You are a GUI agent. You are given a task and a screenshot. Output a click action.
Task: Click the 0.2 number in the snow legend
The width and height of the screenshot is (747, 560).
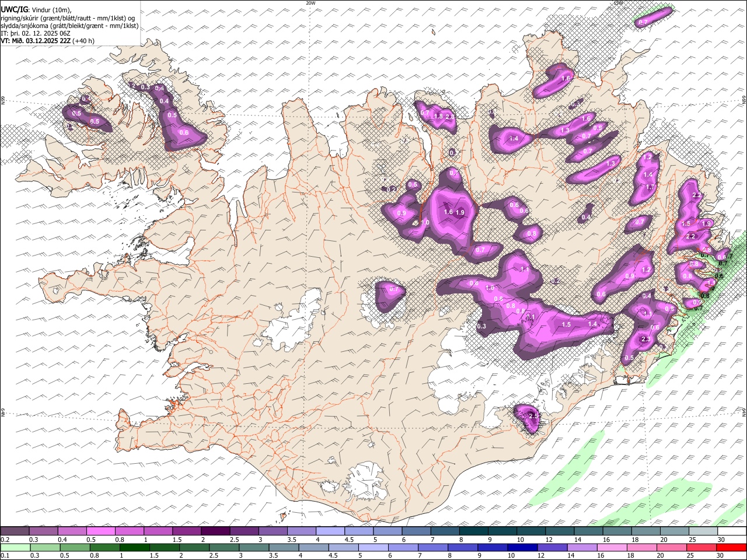pos(4,540)
